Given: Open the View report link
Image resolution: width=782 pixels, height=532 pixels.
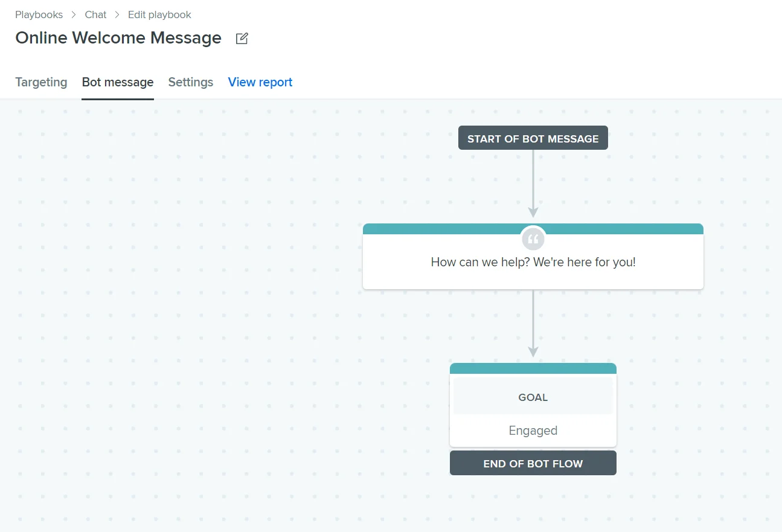Looking at the screenshot, I should coord(260,82).
